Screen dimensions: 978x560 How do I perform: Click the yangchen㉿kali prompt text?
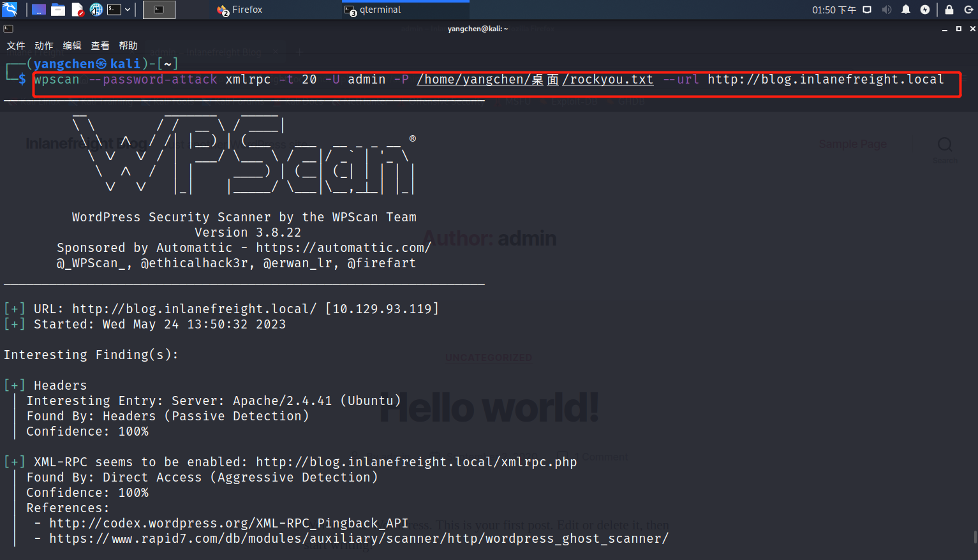[87, 64]
